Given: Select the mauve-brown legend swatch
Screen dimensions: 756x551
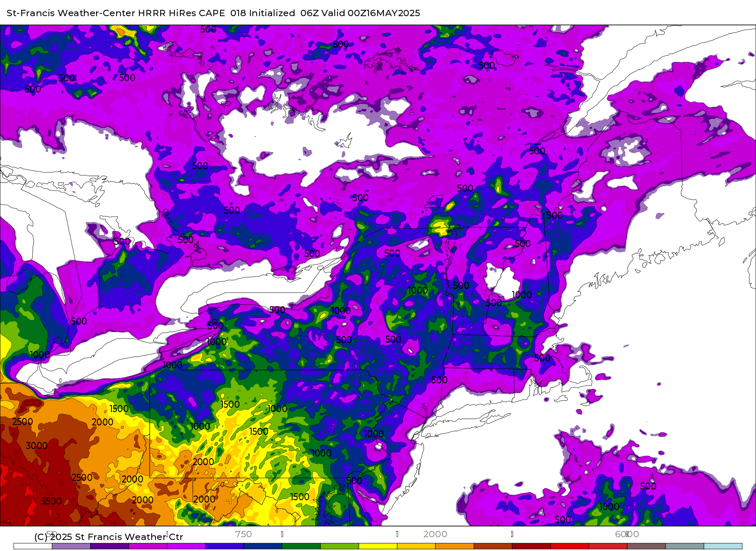Looking at the screenshot, I should tap(646, 546).
